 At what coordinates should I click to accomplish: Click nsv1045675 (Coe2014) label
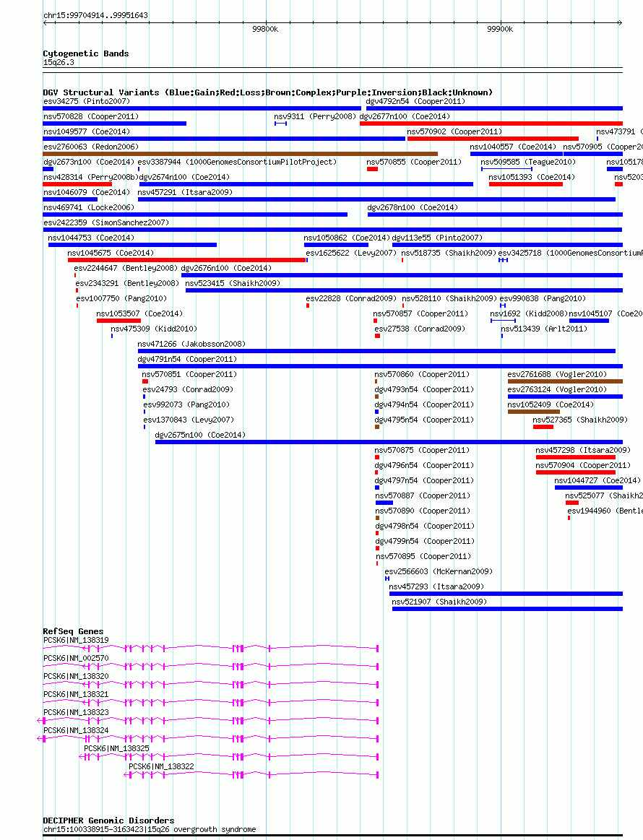pos(111,253)
